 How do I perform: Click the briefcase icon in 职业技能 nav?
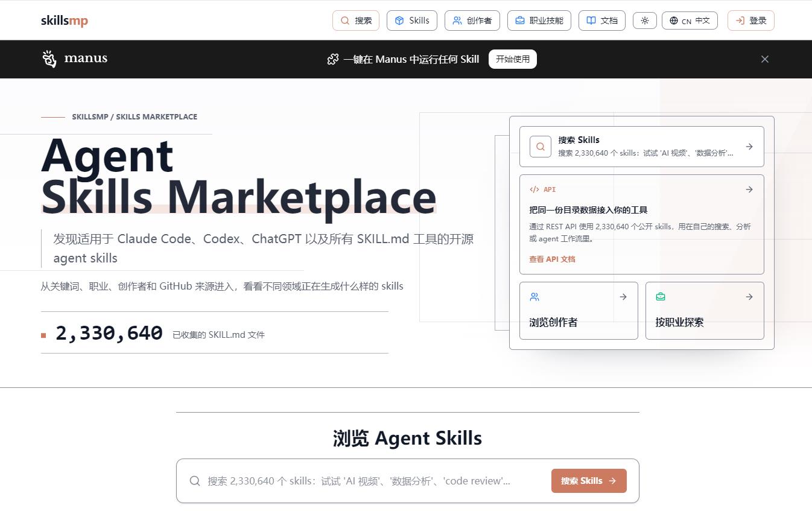[x=520, y=21]
